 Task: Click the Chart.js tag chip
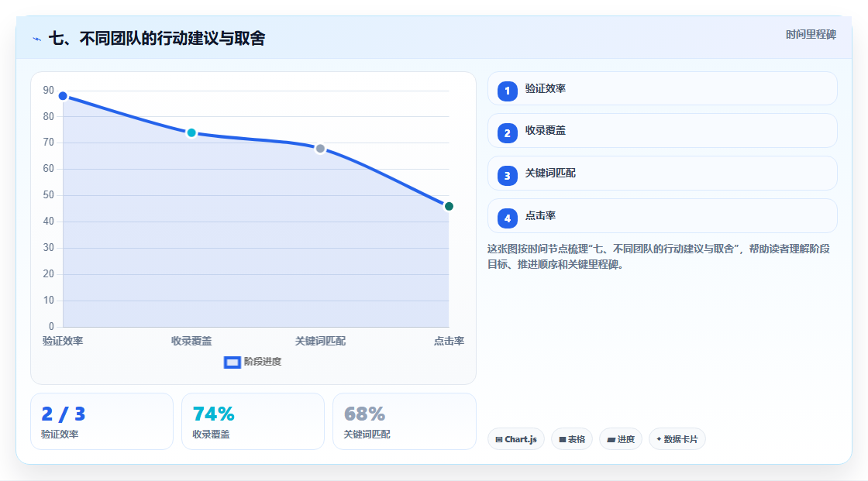[x=516, y=439]
